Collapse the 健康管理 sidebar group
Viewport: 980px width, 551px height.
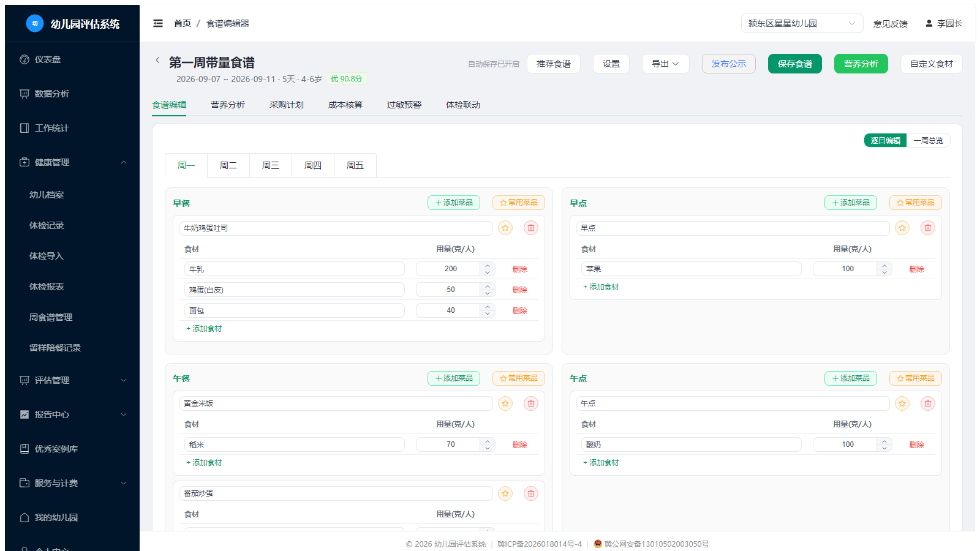point(72,162)
